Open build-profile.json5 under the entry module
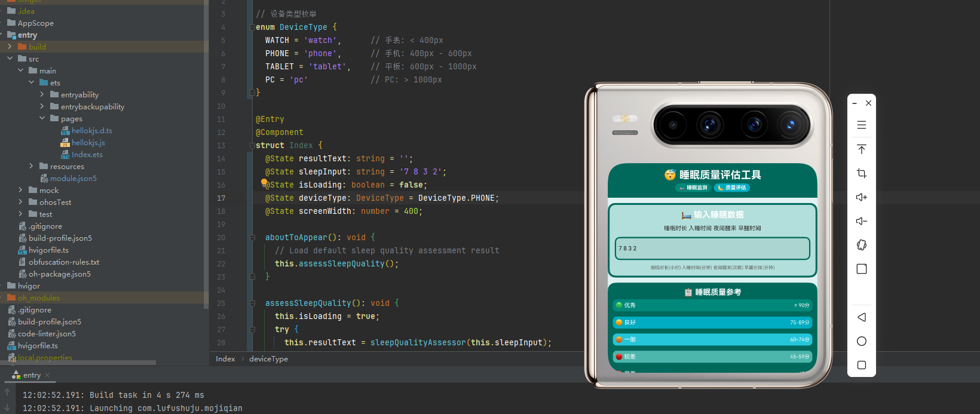The width and height of the screenshot is (980, 414). tap(60, 238)
